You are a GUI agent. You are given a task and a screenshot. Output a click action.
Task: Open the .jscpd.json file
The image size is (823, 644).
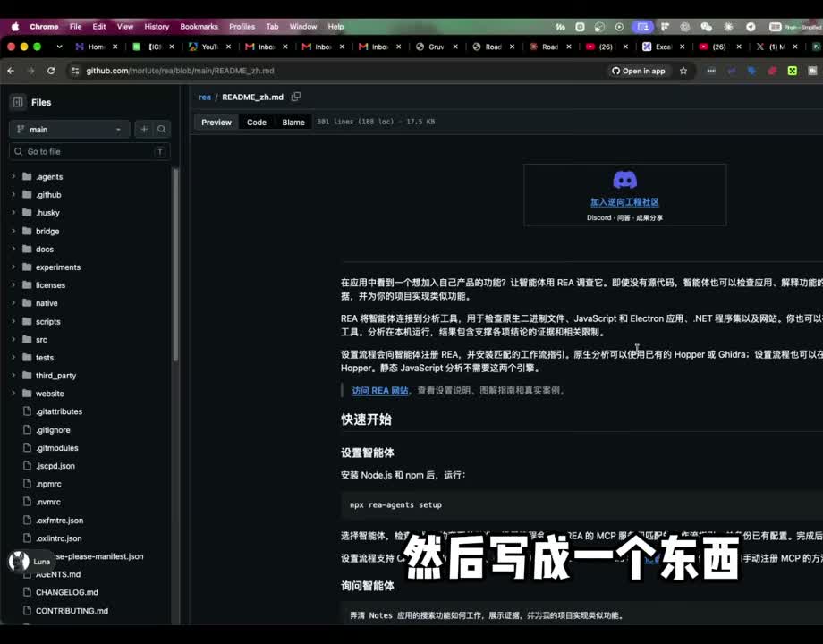pos(55,465)
